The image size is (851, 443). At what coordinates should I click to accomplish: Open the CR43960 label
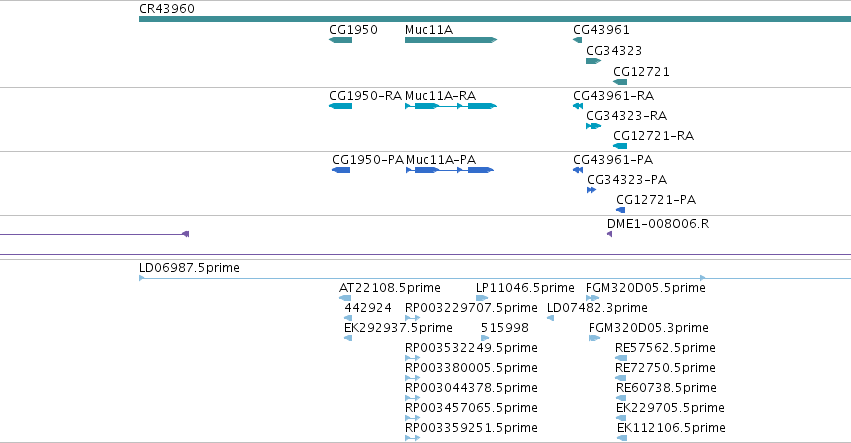167,9
